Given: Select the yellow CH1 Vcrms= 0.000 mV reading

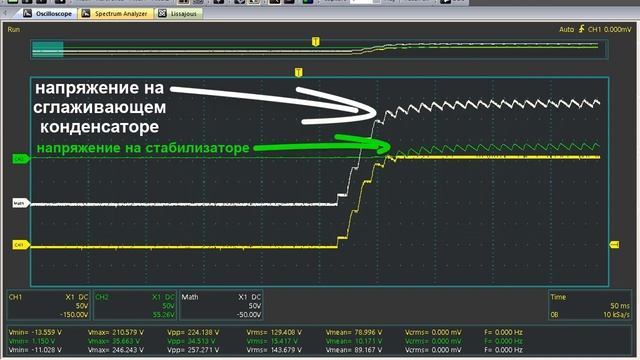Looking at the screenshot, I should (x=433, y=332).
